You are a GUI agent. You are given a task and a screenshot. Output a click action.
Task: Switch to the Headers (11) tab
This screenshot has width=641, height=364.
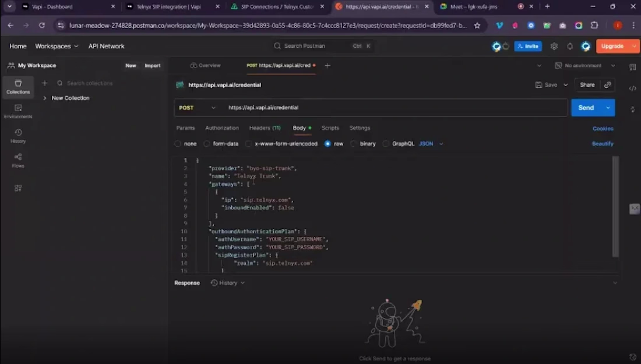[x=265, y=128]
